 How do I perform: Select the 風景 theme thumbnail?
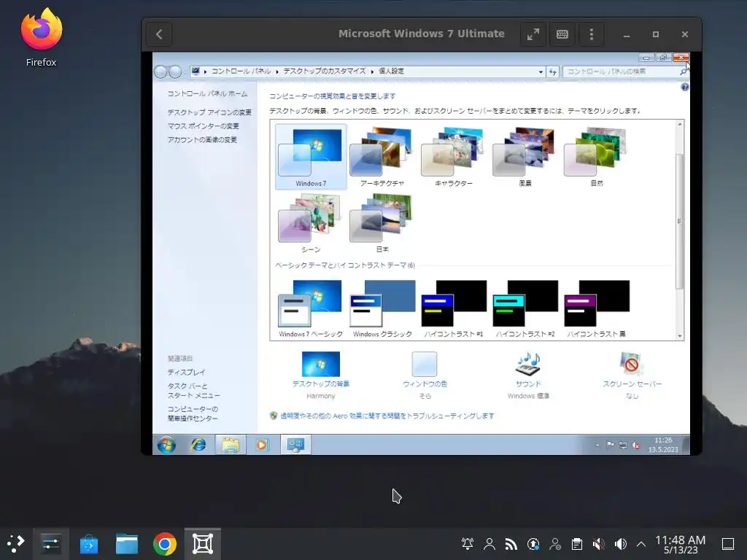pyautogui.click(x=525, y=157)
